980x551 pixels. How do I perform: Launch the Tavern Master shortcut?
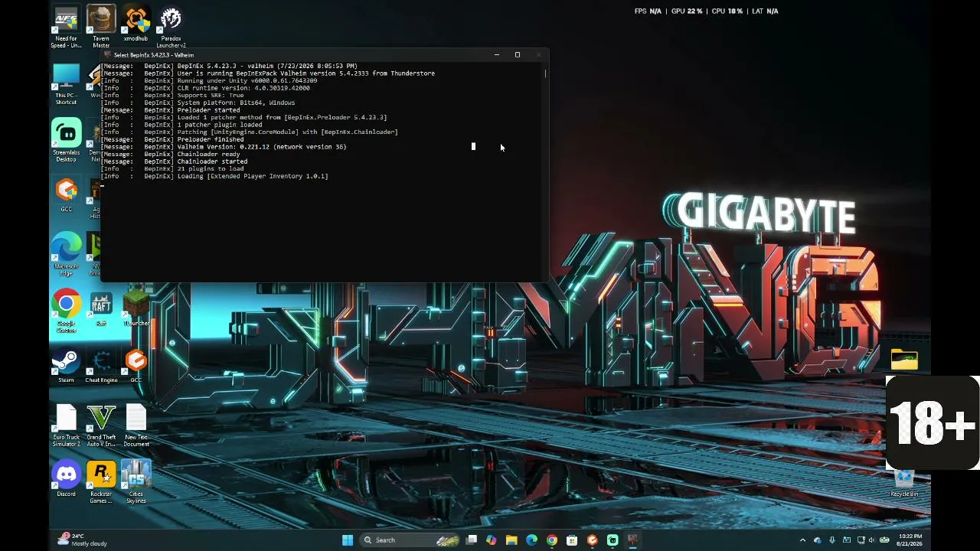(x=101, y=27)
